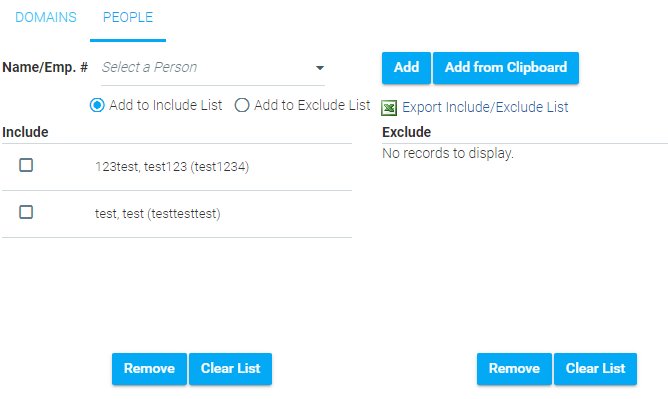Choose Add to Include List radio option
Viewport: 668px width, 399px height.
tap(97, 105)
